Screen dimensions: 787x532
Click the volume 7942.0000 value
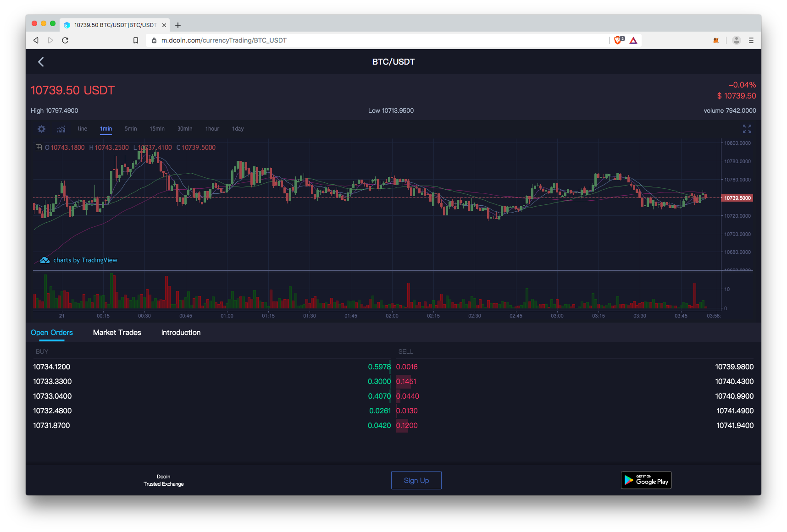point(730,111)
